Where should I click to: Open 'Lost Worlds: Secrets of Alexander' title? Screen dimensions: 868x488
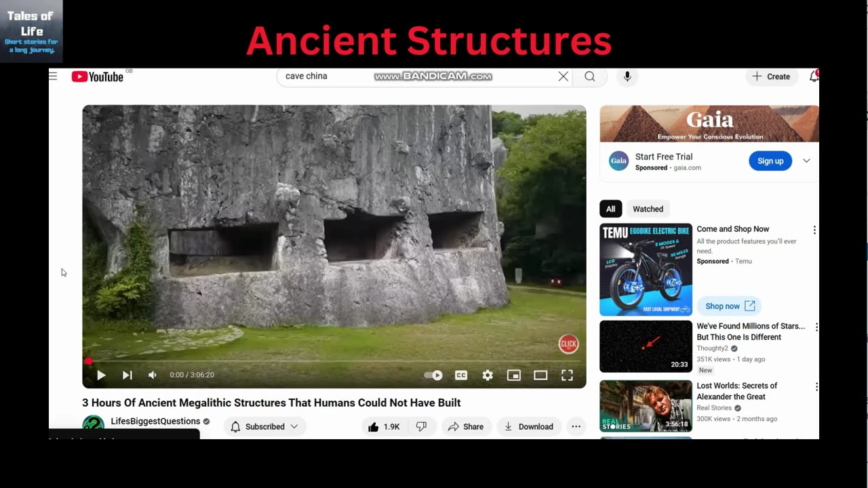click(737, 391)
